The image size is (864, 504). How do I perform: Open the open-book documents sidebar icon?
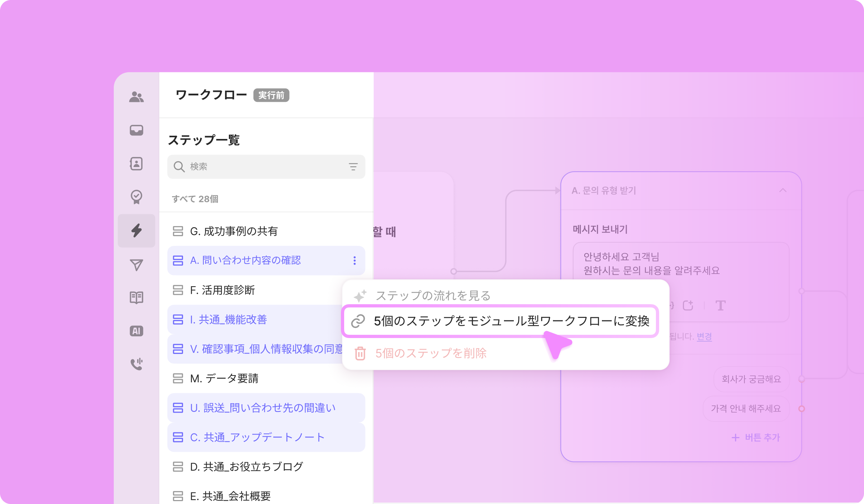point(136,298)
